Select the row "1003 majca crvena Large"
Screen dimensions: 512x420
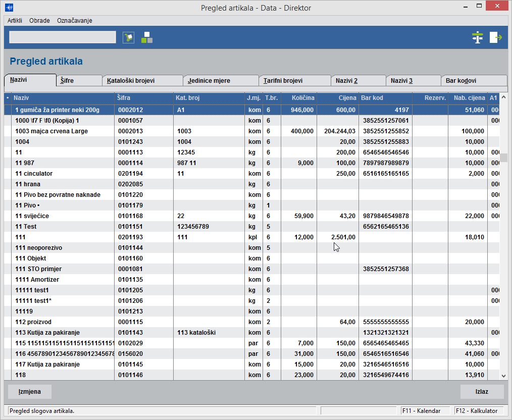[251, 131]
